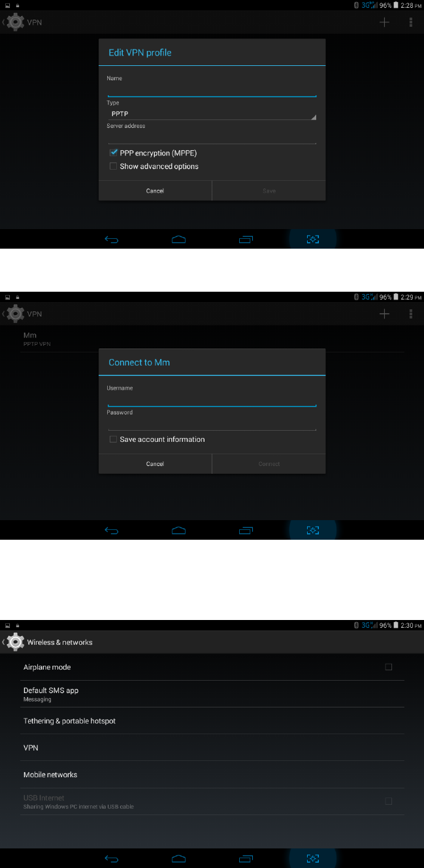
Task: Open Mobile networks settings
Action: [212, 775]
